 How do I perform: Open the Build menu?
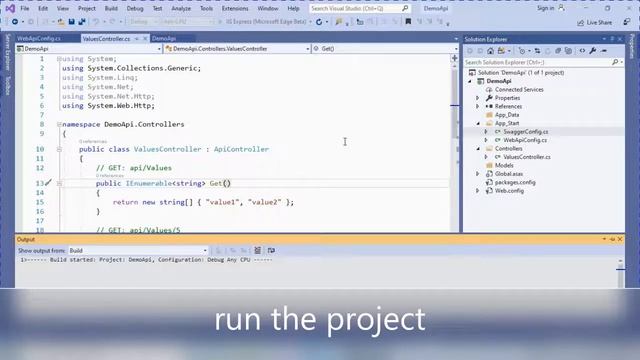111,8
